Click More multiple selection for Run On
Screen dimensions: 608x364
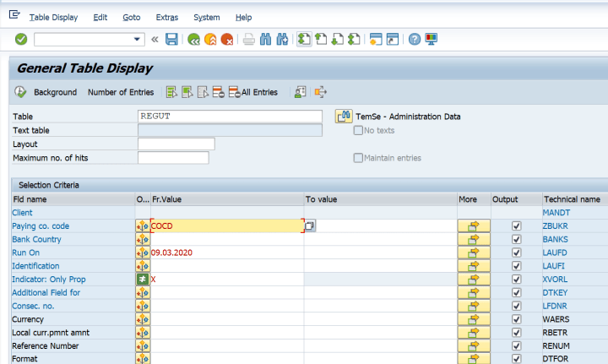(x=474, y=253)
